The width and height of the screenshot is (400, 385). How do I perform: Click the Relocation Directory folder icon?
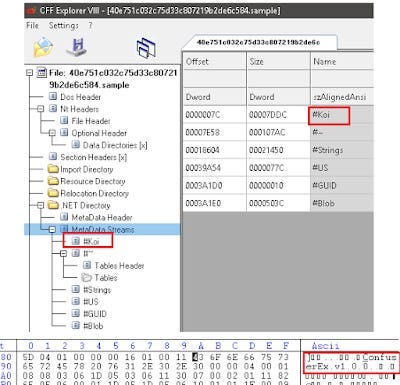pyautogui.click(x=53, y=193)
